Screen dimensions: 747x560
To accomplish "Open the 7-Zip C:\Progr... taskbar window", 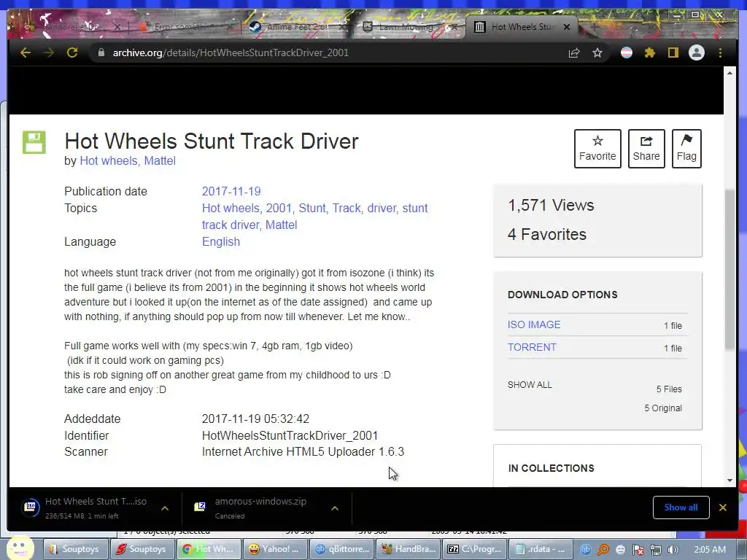I will pyautogui.click(x=474, y=549).
